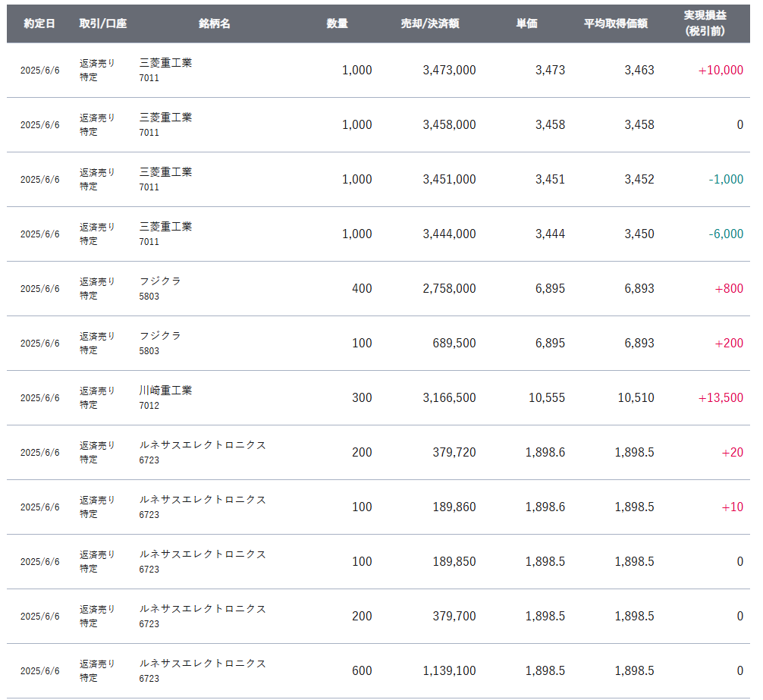Image resolution: width=763 pixels, height=700 pixels.
Task: Click the 3,166,500 settlement amount
Action: pyautogui.click(x=449, y=397)
